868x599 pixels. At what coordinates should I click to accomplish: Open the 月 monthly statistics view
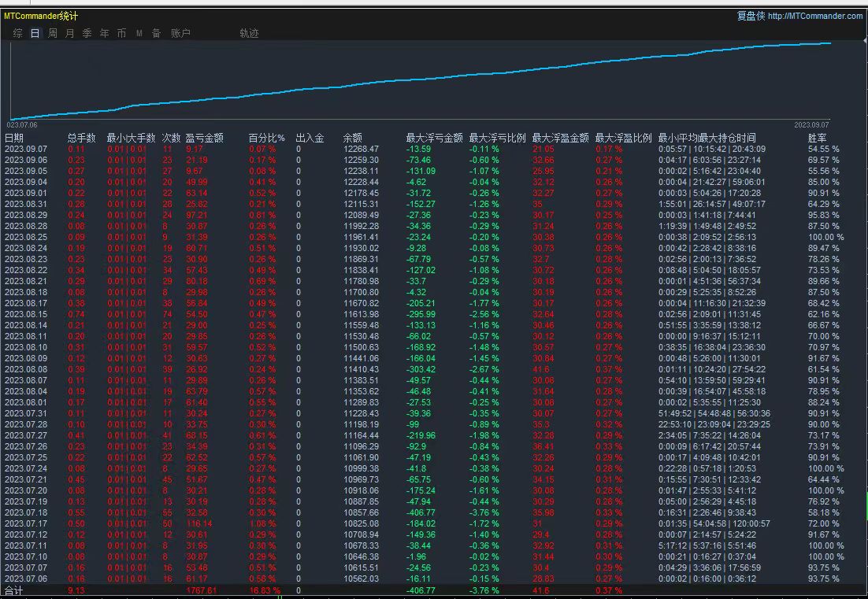tap(69, 33)
